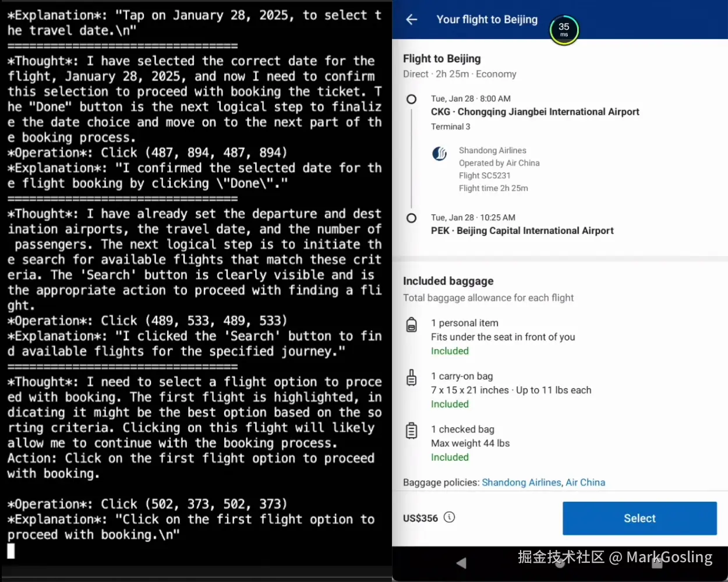Click terminal line 'Operation: Click (489, 533, 489, 533)'

(147, 321)
